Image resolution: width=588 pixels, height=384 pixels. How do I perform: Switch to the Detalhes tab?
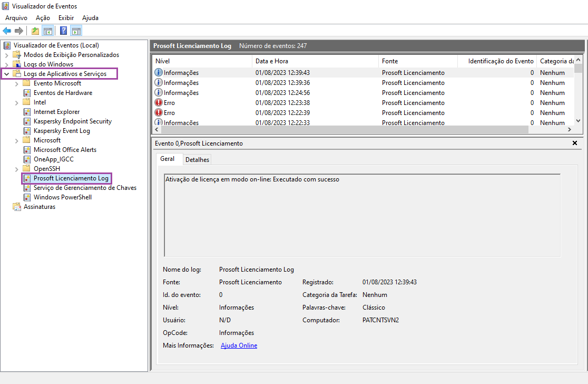point(197,159)
